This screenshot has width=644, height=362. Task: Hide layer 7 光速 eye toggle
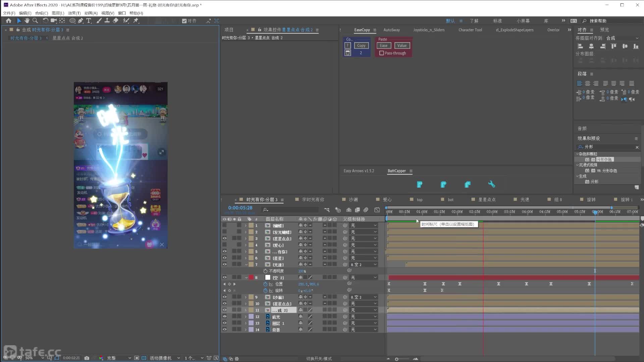tap(224, 264)
